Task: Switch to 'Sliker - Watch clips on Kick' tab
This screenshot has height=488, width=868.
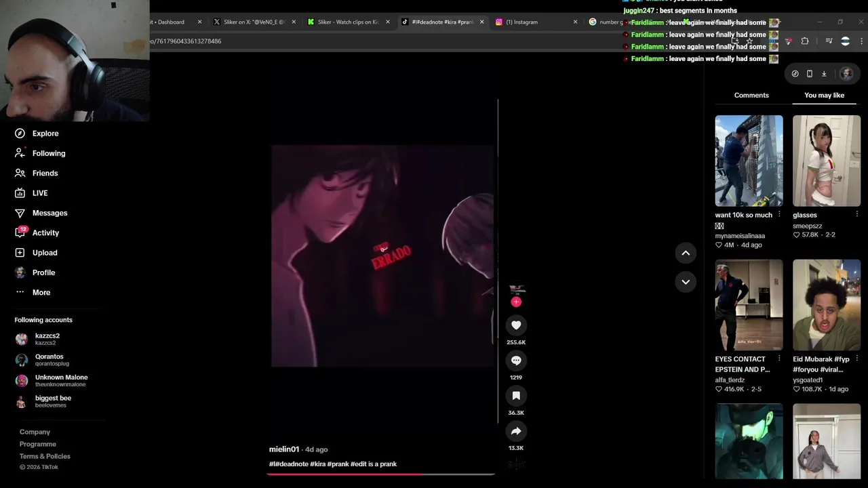Action: click(x=347, y=22)
